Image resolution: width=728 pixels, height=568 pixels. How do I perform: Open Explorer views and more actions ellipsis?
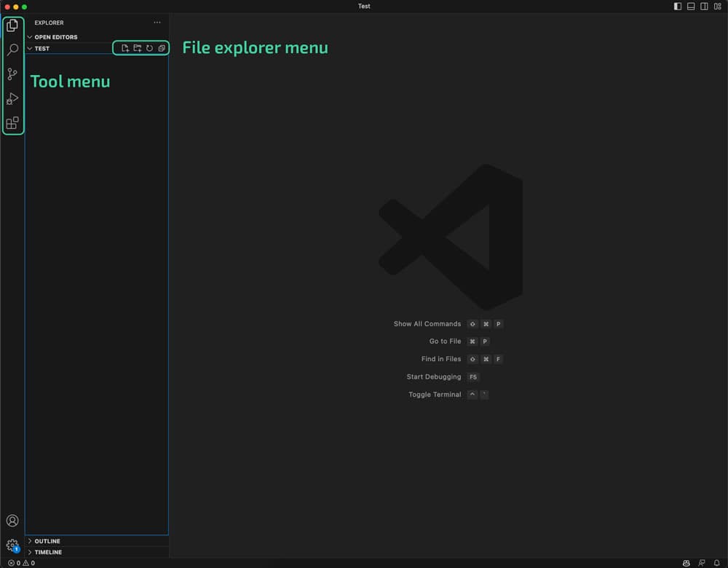(x=157, y=23)
